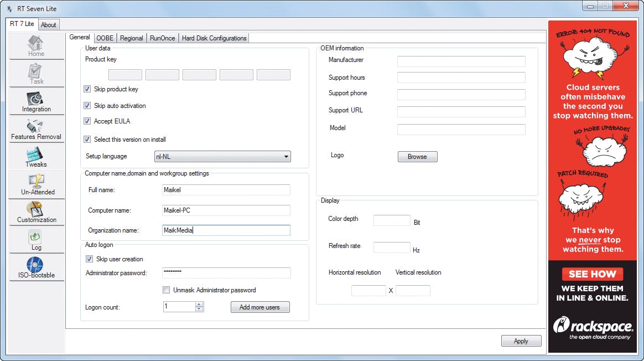Click the Organization name field
Viewport: 644px width, 361px height.
click(226, 230)
